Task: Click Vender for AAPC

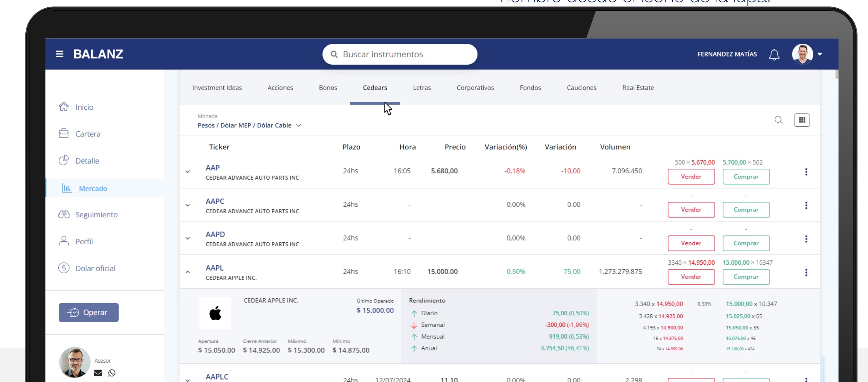Action: (691, 209)
